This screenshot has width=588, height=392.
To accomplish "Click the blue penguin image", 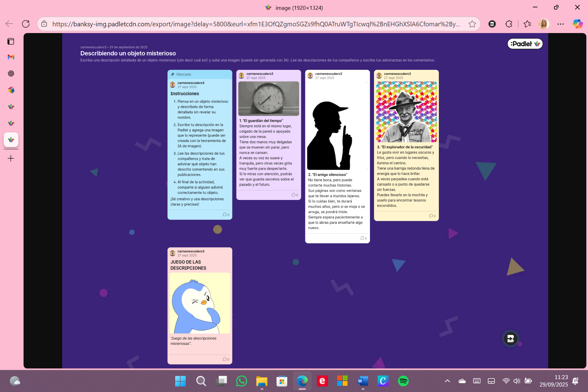I will [200, 303].
